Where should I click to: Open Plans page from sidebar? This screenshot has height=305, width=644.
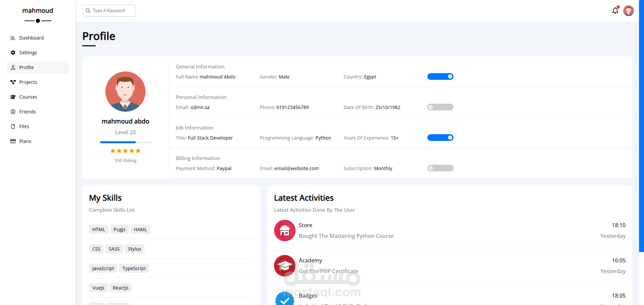coord(38,141)
